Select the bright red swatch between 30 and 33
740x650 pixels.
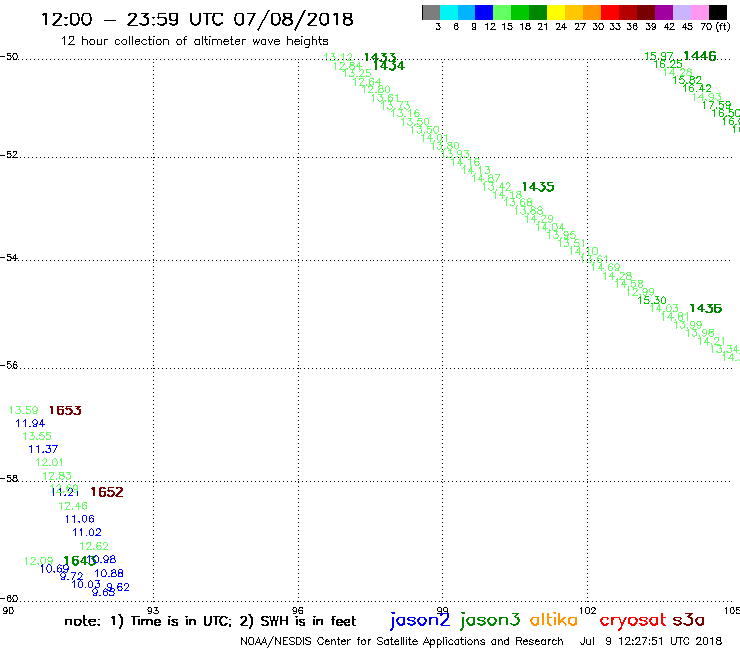[609, 12]
